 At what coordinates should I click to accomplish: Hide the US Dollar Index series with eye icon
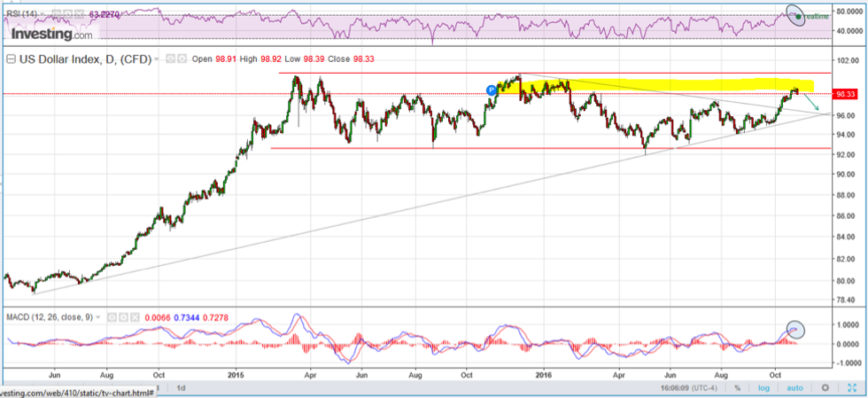point(171,59)
